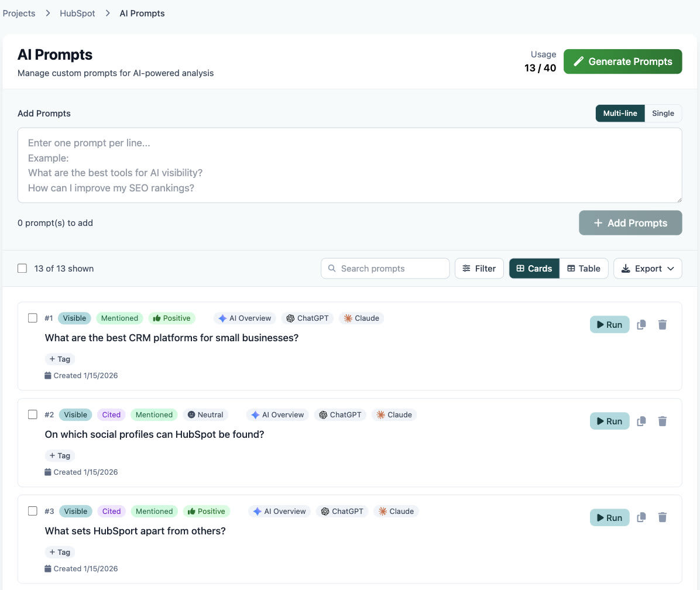Image resolution: width=700 pixels, height=590 pixels.
Task: Copy prompt #1 using duplicate icon
Action: tap(641, 324)
